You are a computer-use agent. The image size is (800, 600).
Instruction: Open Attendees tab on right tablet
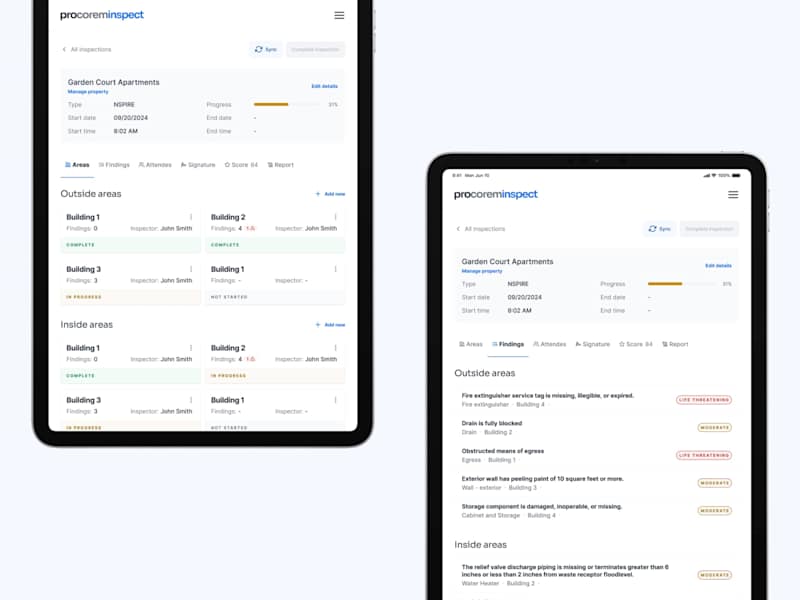549,344
